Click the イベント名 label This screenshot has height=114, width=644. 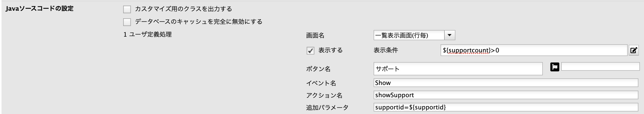(x=321, y=83)
